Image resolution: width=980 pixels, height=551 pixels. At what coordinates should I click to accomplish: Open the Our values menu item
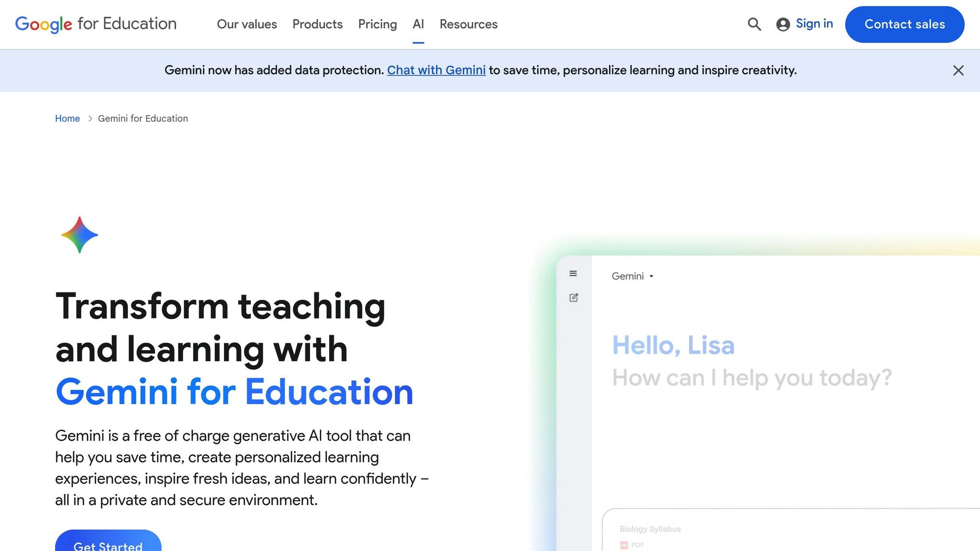pyautogui.click(x=247, y=24)
